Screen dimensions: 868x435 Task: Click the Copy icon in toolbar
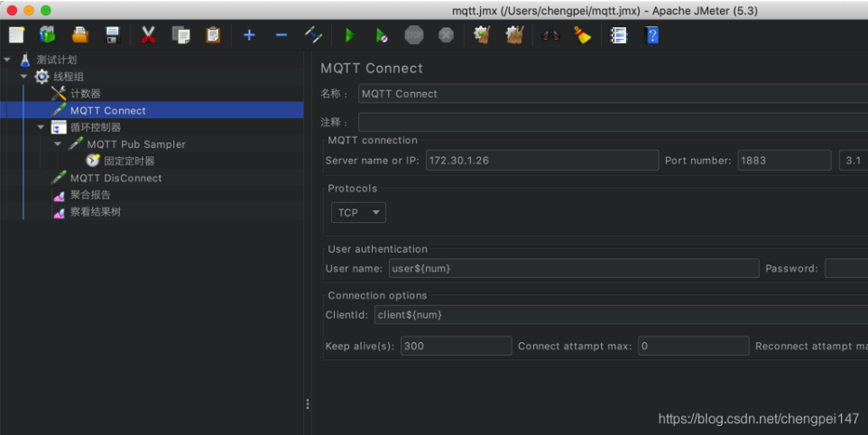click(x=180, y=35)
